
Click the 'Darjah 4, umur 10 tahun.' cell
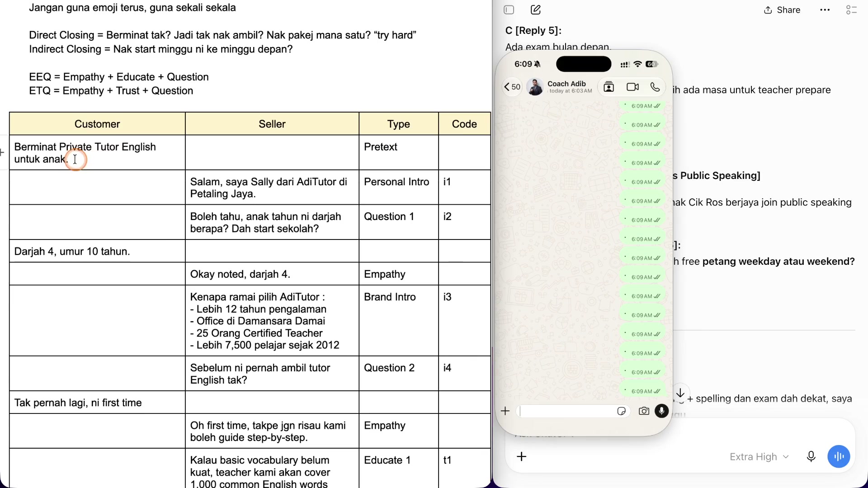(x=97, y=251)
